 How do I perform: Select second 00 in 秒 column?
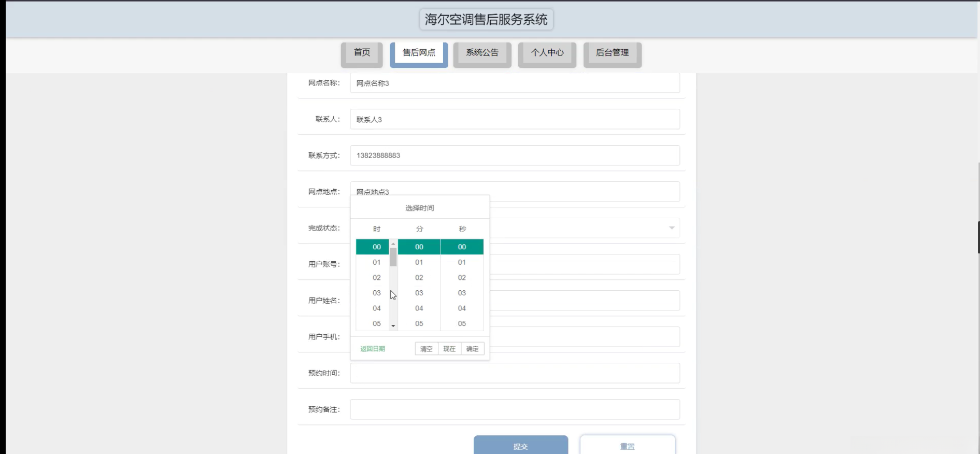pos(462,247)
